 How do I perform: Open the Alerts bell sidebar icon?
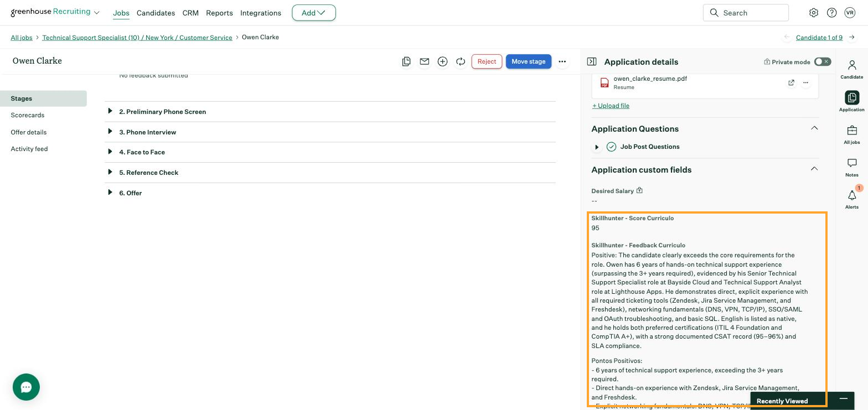pyautogui.click(x=852, y=199)
